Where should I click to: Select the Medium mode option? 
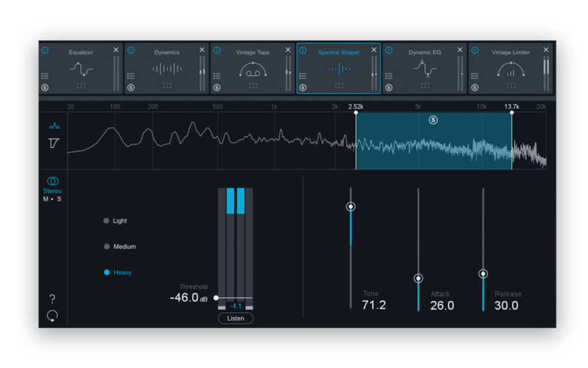(x=120, y=247)
